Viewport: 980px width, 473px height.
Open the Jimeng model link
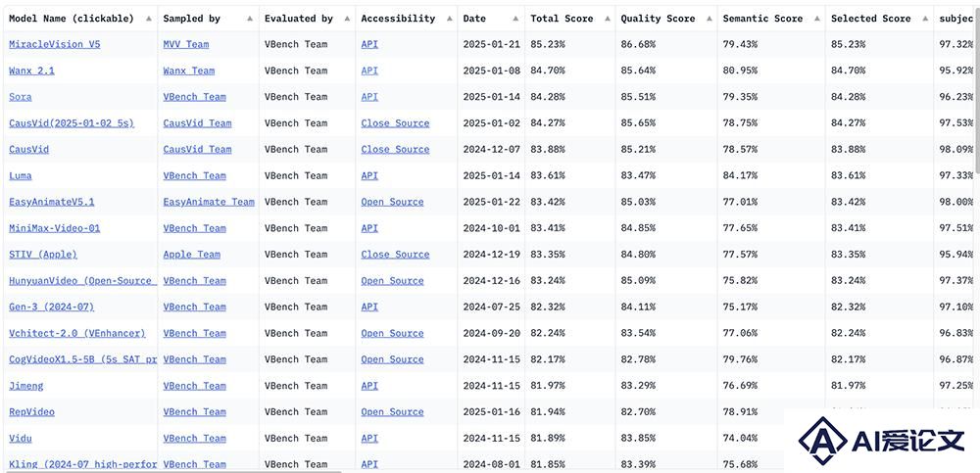26,386
